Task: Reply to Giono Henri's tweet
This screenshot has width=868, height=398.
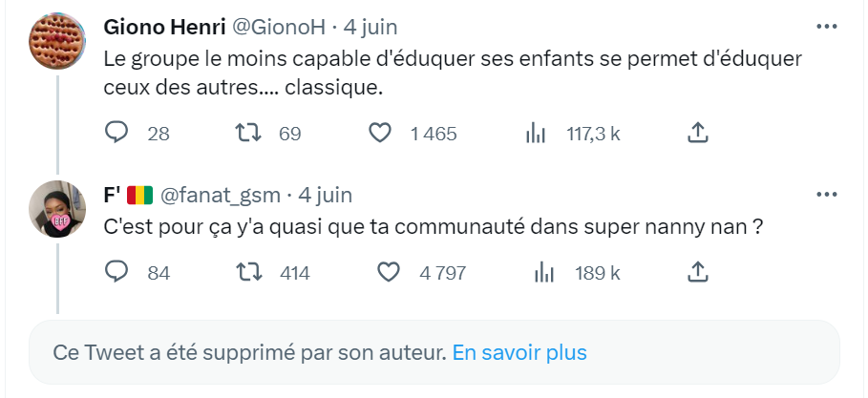Action: [116, 134]
